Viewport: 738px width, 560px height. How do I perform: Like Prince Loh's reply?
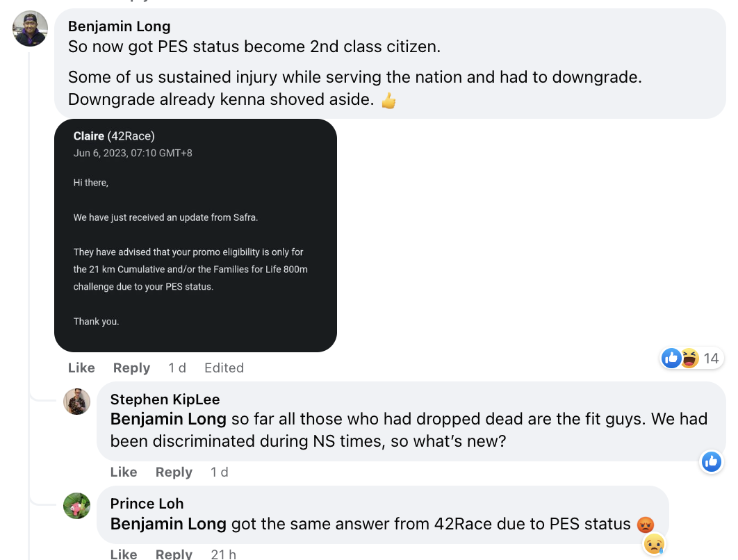point(124,554)
